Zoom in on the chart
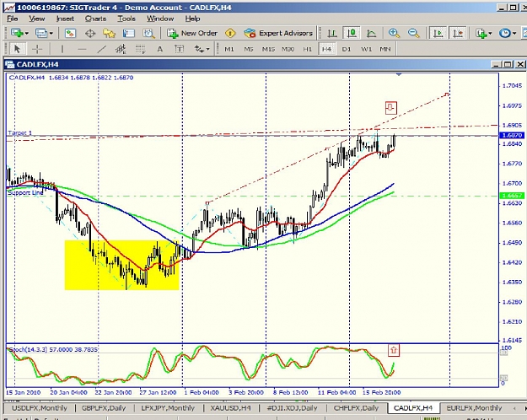 click(x=394, y=33)
